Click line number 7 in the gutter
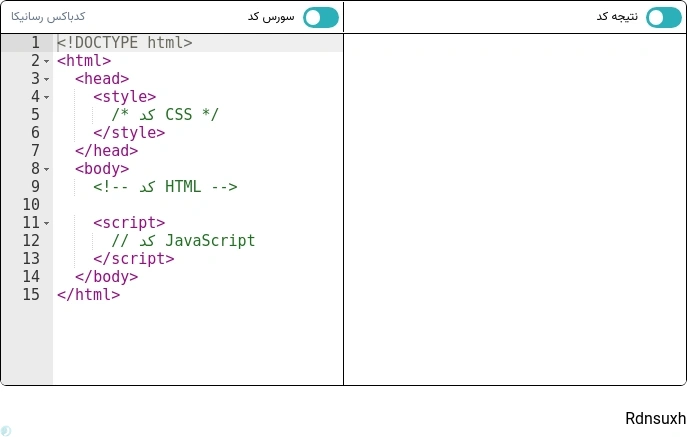The width and height of the screenshot is (687, 437). (x=35, y=150)
